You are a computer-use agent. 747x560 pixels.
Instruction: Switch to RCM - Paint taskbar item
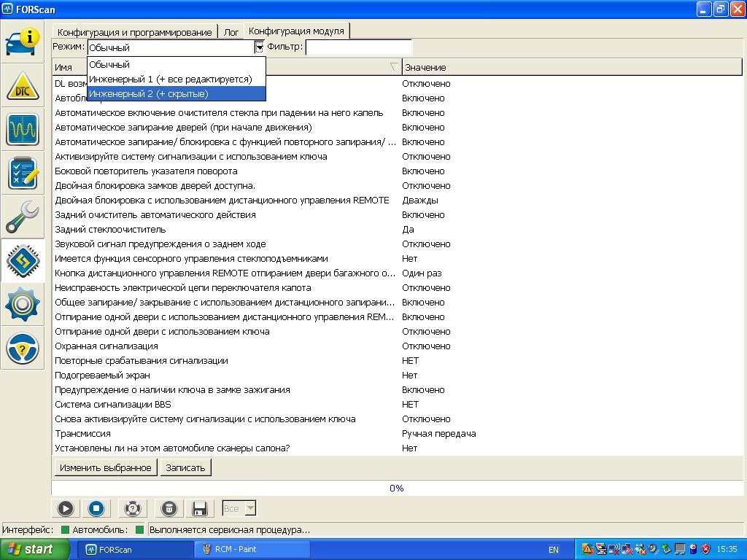tap(252, 549)
